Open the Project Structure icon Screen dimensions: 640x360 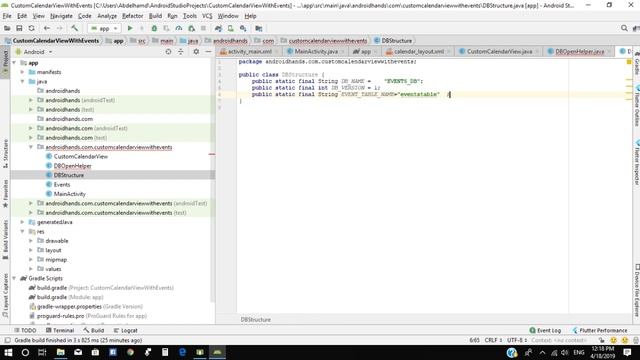tap(258, 28)
